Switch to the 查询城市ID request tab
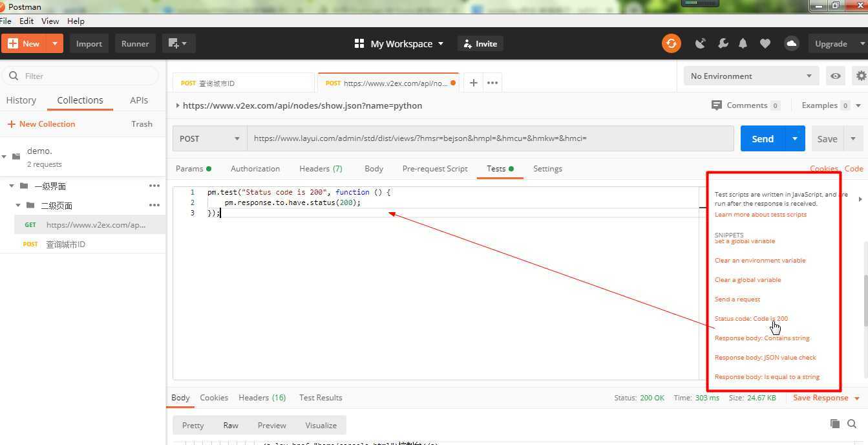 pyautogui.click(x=244, y=83)
